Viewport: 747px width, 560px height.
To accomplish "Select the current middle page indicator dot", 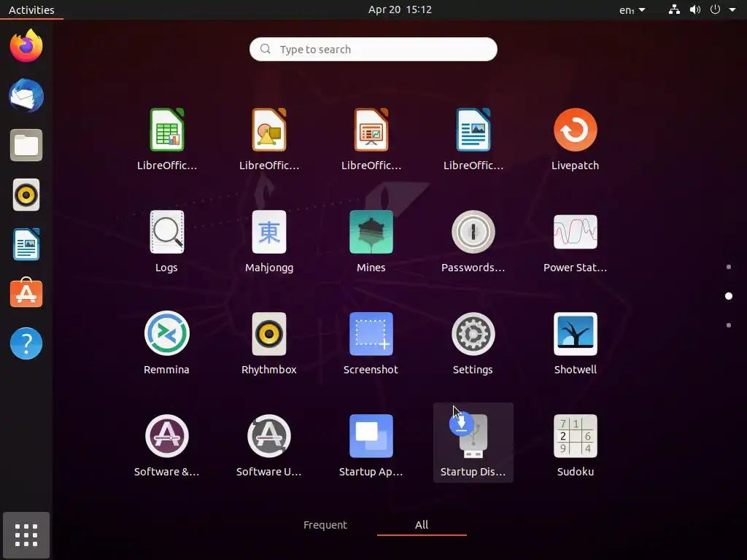I will click(x=729, y=296).
